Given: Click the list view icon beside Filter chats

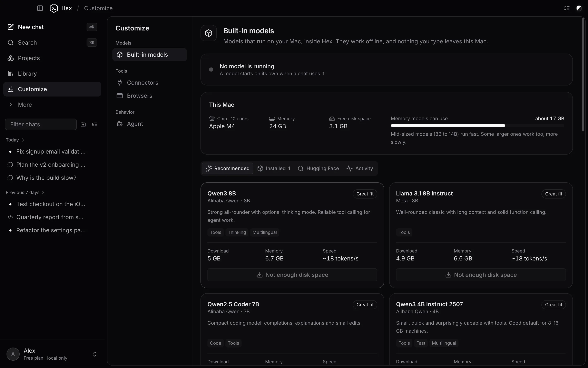Looking at the screenshot, I should (x=95, y=124).
